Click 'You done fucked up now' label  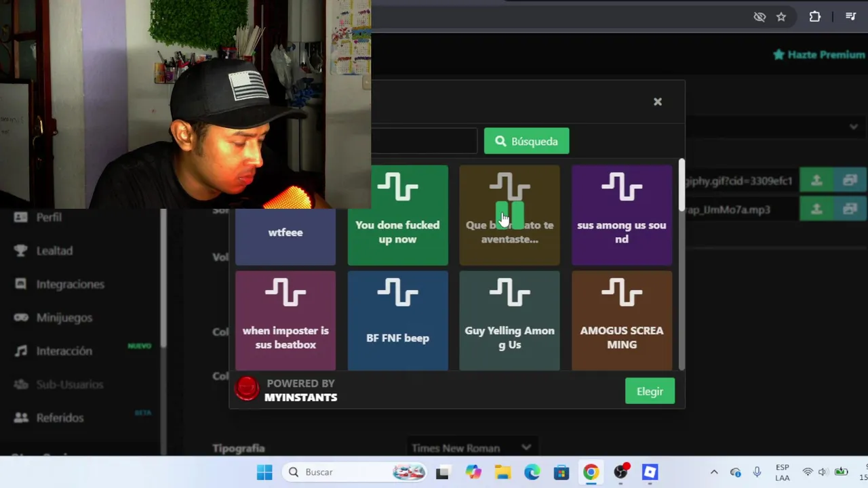(397, 232)
